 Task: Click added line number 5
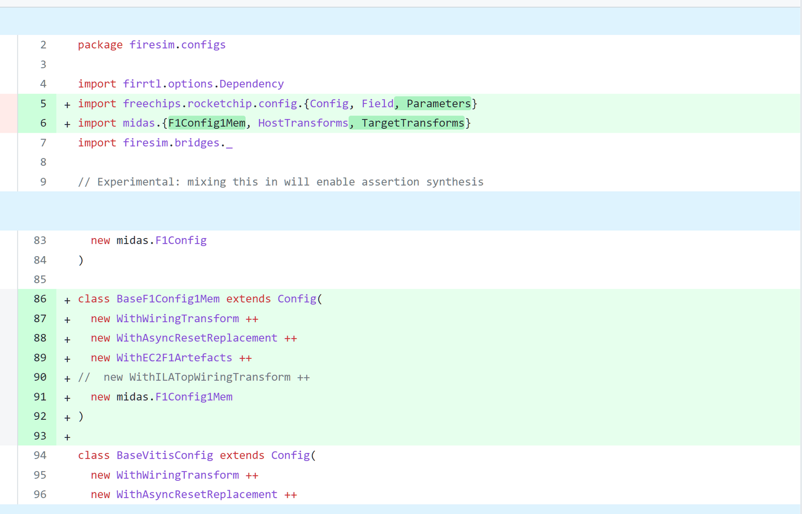(43, 104)
